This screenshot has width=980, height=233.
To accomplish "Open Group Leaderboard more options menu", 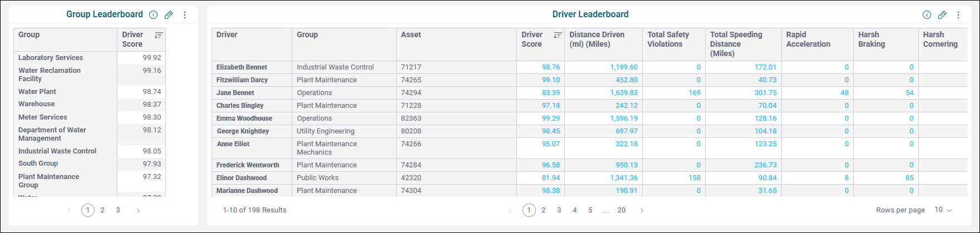I will 185,15.
